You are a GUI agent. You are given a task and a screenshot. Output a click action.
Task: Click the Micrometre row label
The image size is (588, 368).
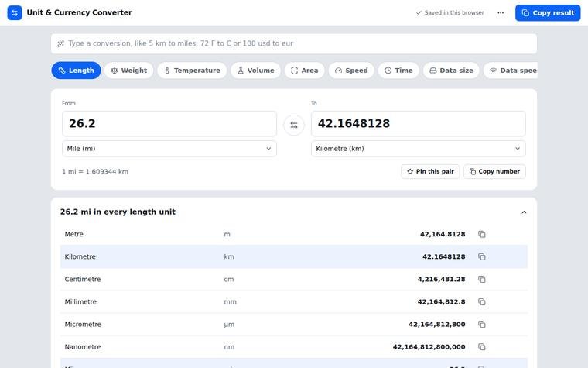(x=83, y=325)
